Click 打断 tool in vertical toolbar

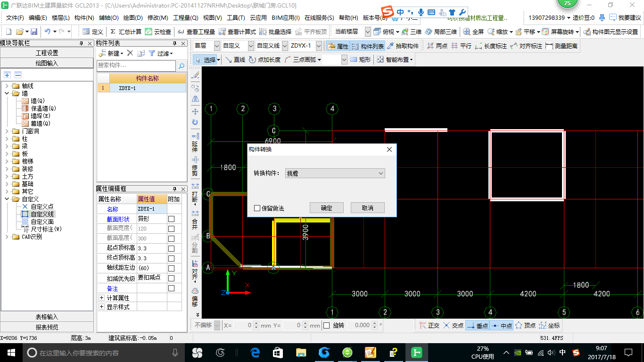point(195,194)
